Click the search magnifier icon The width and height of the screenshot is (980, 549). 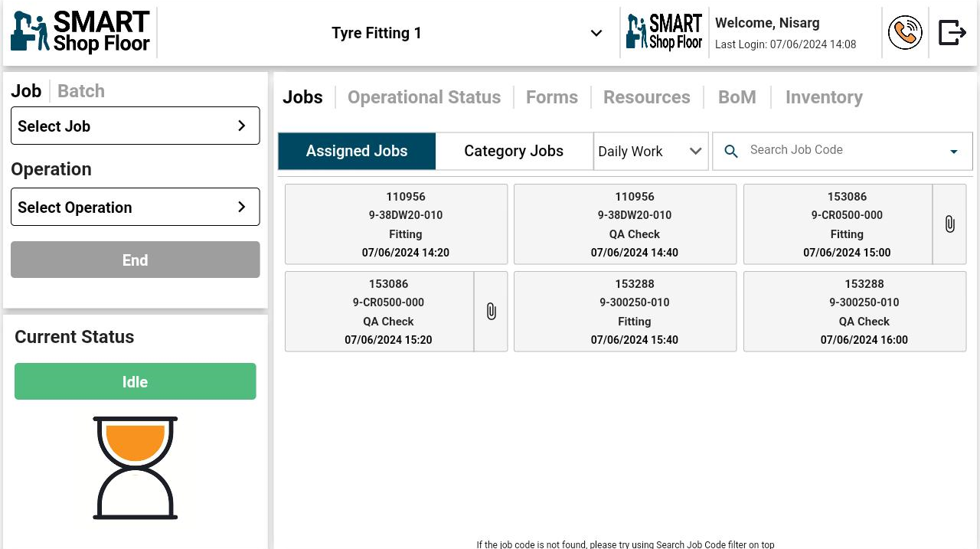coord(731,152)
